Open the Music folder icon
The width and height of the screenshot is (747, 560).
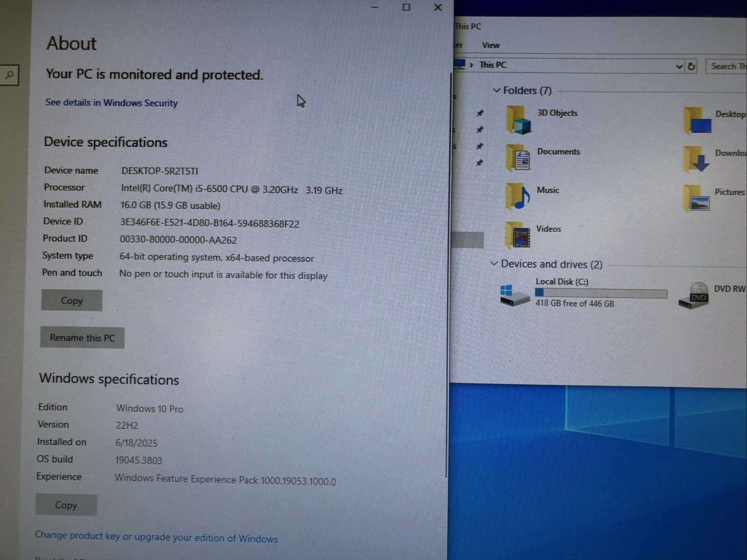point(518,196)
